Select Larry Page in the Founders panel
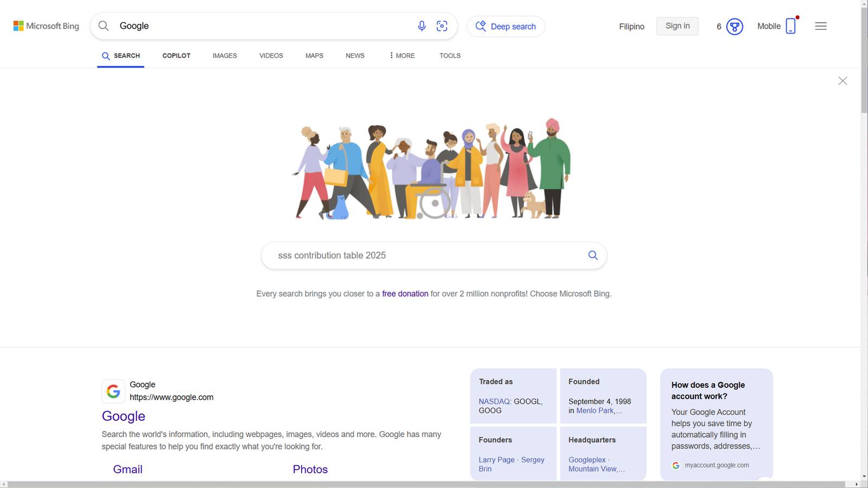Viewport: 868px width, 488px height. point(496,459)
